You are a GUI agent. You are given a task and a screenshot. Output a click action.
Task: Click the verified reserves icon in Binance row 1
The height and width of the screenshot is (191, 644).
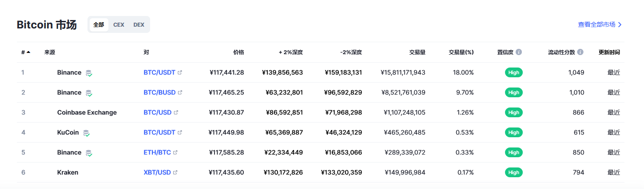pos(89,73)
